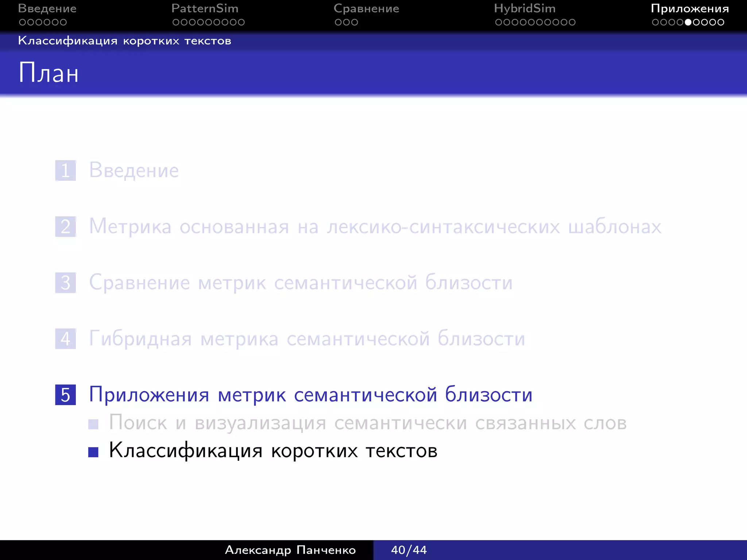The image size is (747, 560).
Task: Go to the Сравнение section in the header
Action: [366, 8]
